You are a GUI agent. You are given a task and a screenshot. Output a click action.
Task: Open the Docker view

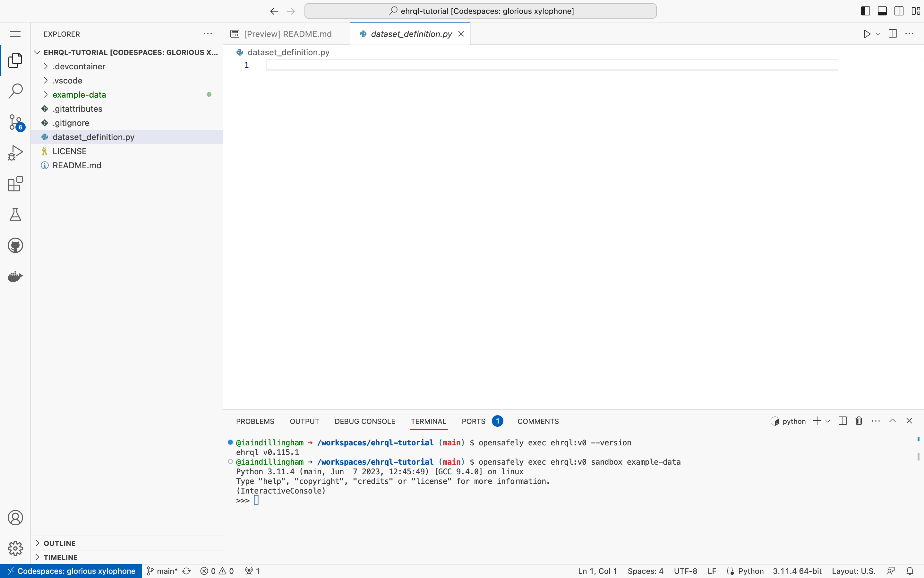[x=15, y=276]
